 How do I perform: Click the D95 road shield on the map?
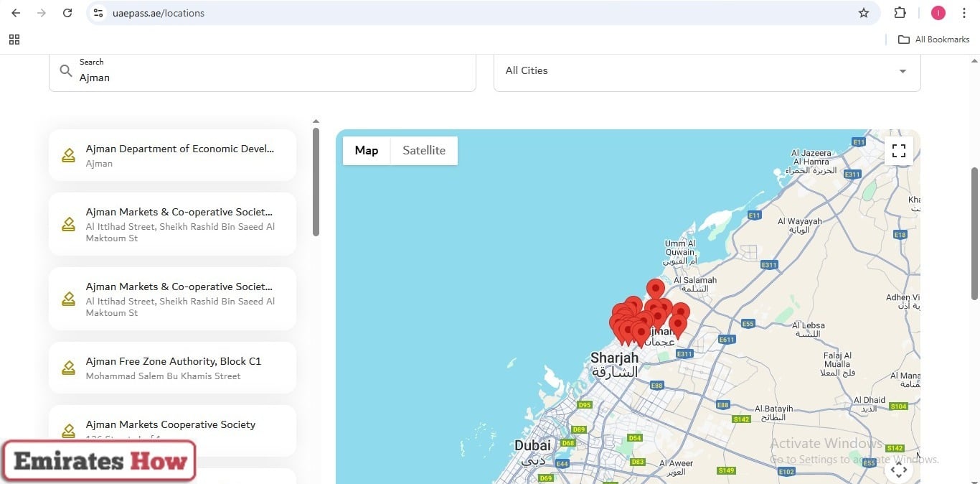point(584,405)
